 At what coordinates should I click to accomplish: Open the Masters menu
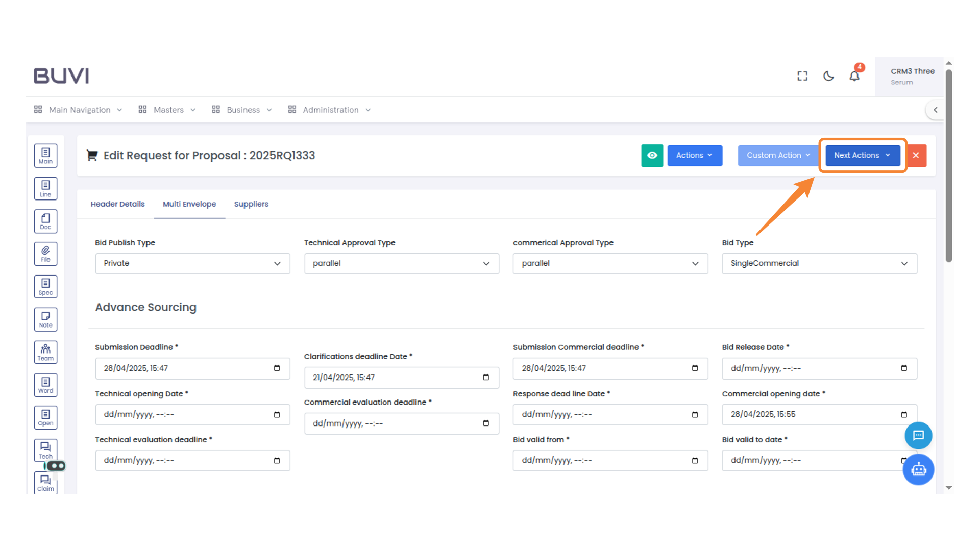point(167,110)
